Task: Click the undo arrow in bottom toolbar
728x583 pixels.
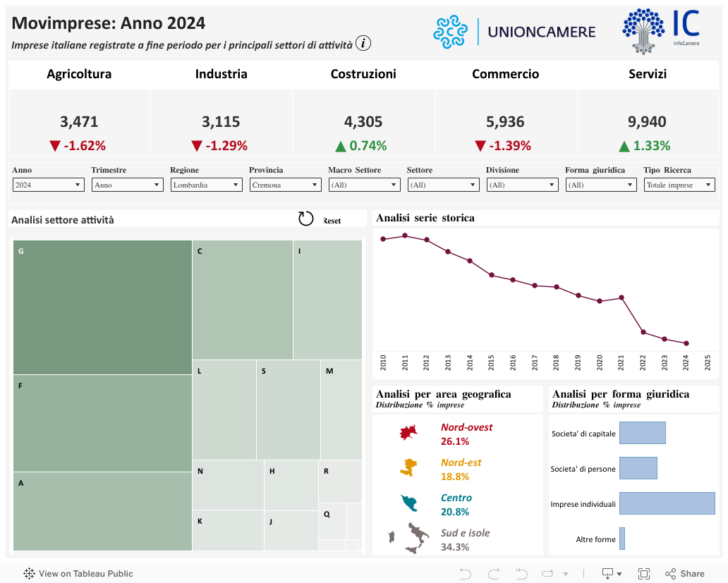Action: pyautogui.click(x=465, y=573)
